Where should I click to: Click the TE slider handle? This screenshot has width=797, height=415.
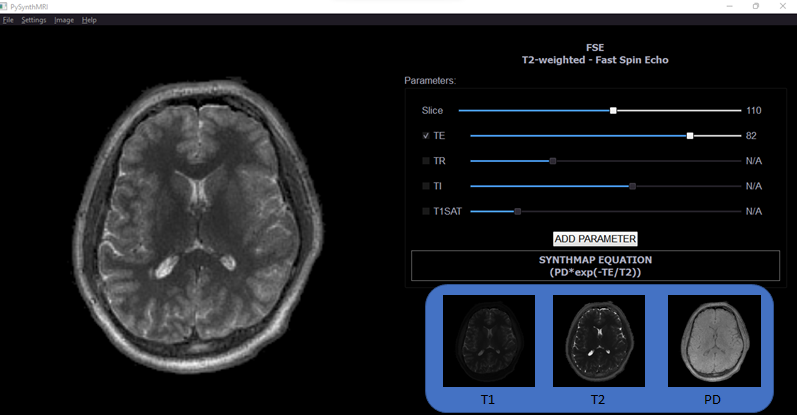[690, 135]
